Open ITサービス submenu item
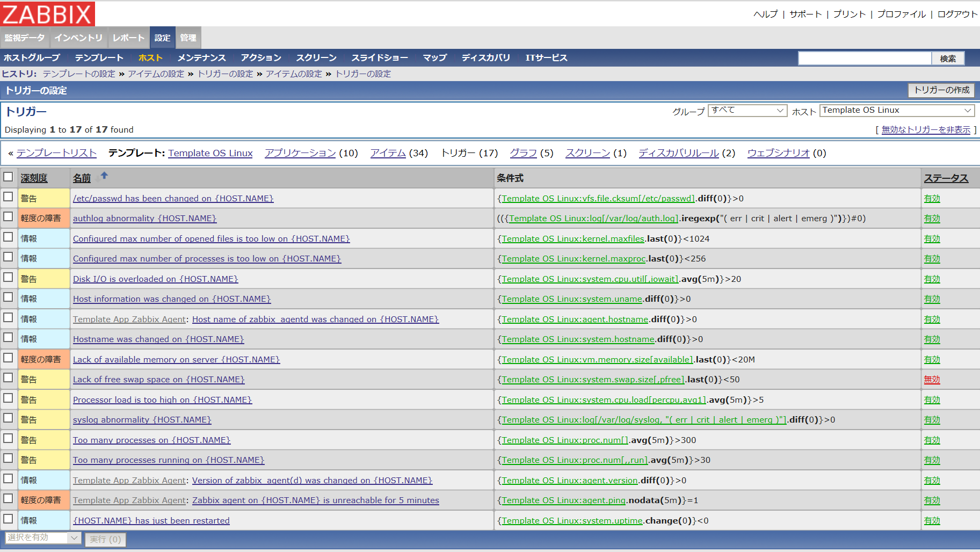Screen dimensions: 980x552 coord(546,57)
